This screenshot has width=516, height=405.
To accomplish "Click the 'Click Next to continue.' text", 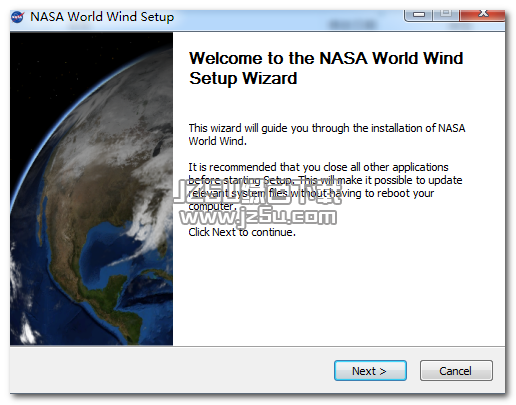I will pyautogui.click(x=242, y=232).
